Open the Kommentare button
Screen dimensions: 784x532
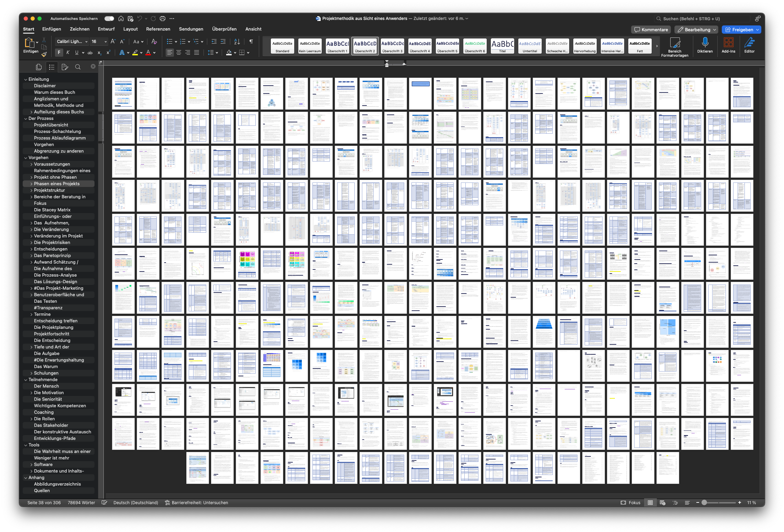[651, 30]
